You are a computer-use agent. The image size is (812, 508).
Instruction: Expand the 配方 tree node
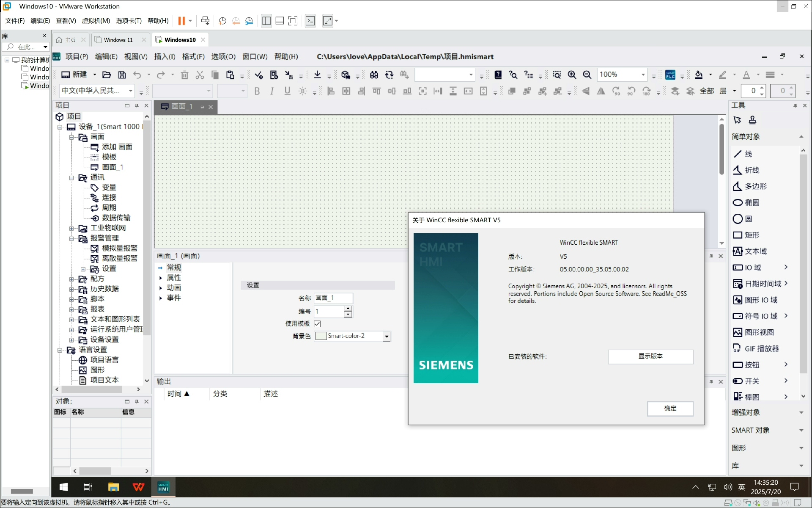[x=72, y=279]
